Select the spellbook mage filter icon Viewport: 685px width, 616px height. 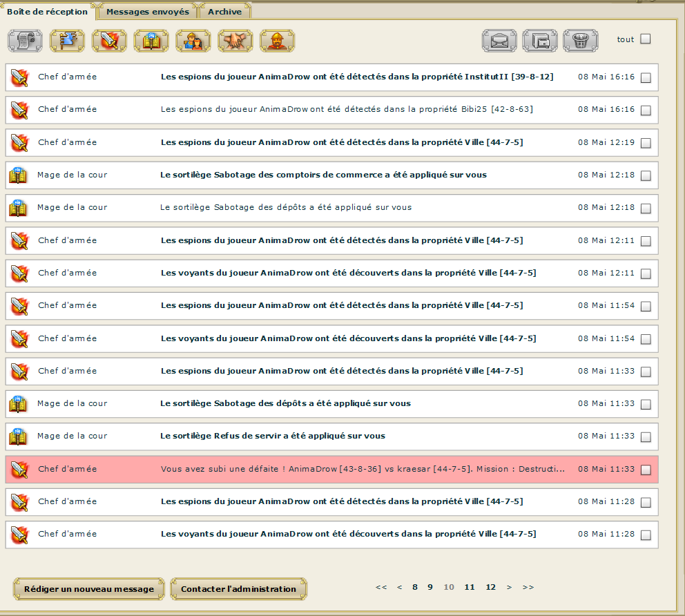151,41
